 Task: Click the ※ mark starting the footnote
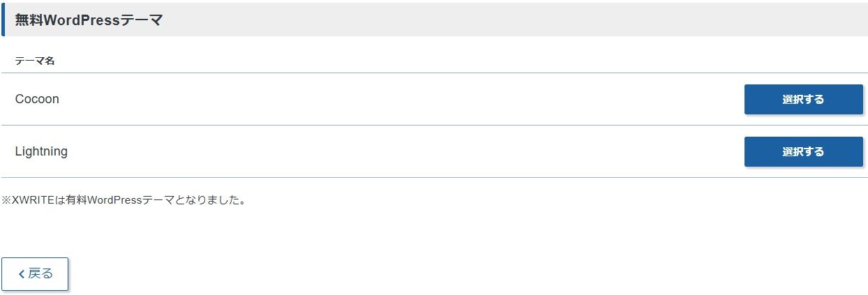[x=6, y=200]
